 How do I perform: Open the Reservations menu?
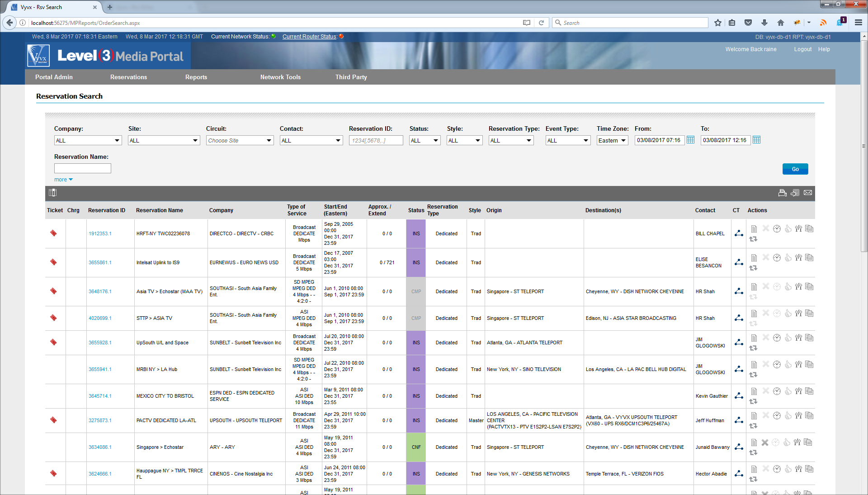click(x=128, y=77)
